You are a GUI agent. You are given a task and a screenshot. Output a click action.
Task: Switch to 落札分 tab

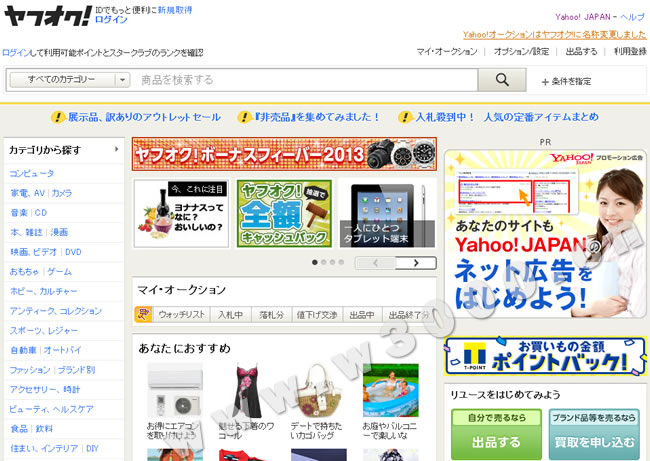tap(272, 315)
